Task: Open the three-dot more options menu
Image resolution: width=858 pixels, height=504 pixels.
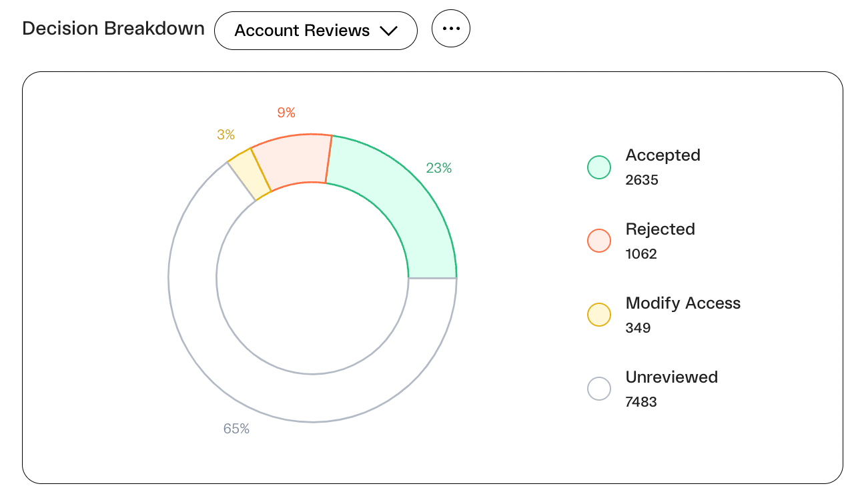Action: pos(451,29)
